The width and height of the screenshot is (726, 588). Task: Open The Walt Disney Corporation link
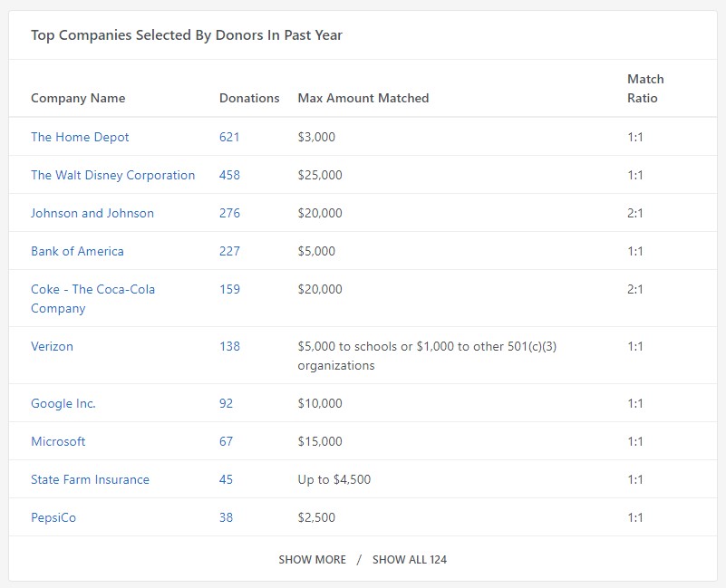pos(113,175)
